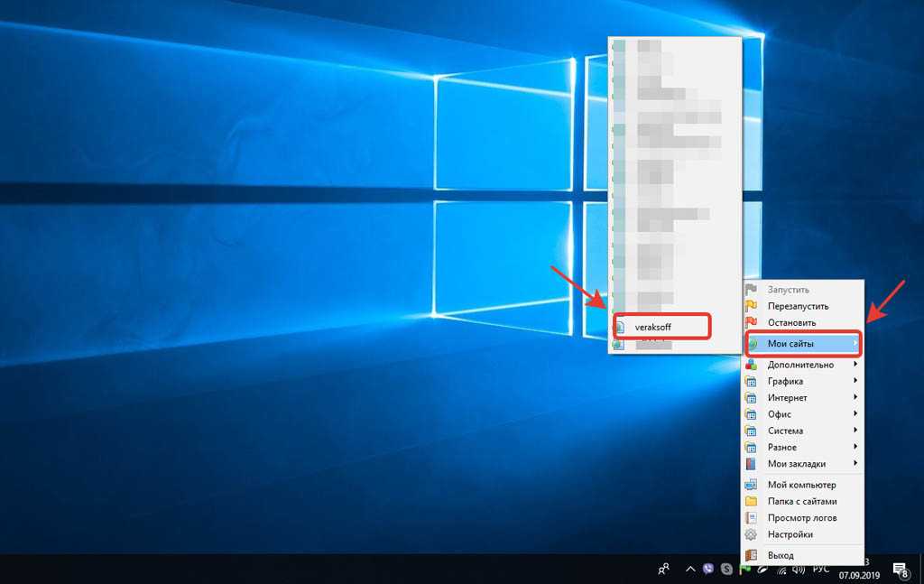Screen dimensions: 924x584
Task: Click the folder icon beside Система
Action: click(x=751, y=431)
